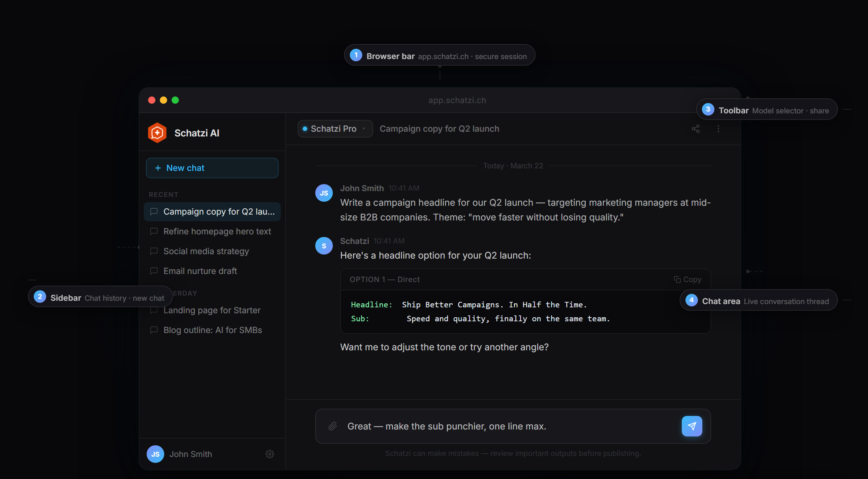Screen dimensions: 868x479
Task: Attach a file using the paperclip icon
Action: pyautogui.click(x=332, y=426)
